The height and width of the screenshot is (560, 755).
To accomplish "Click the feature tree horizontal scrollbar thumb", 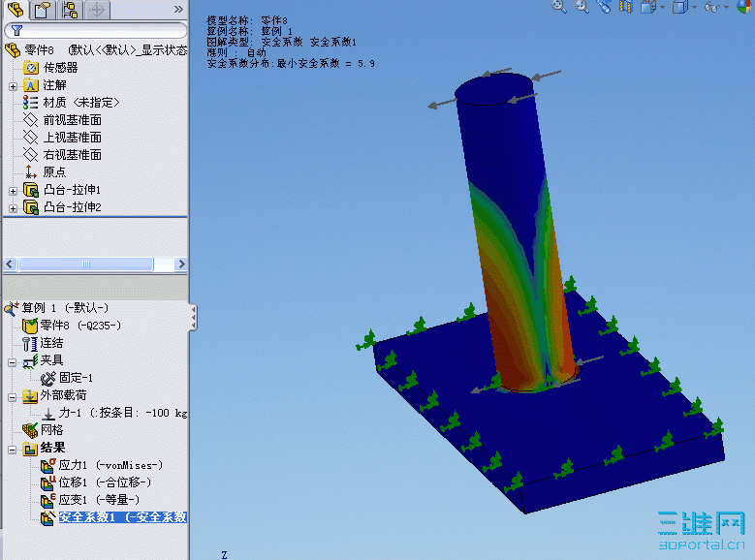I will click(85, 264).
